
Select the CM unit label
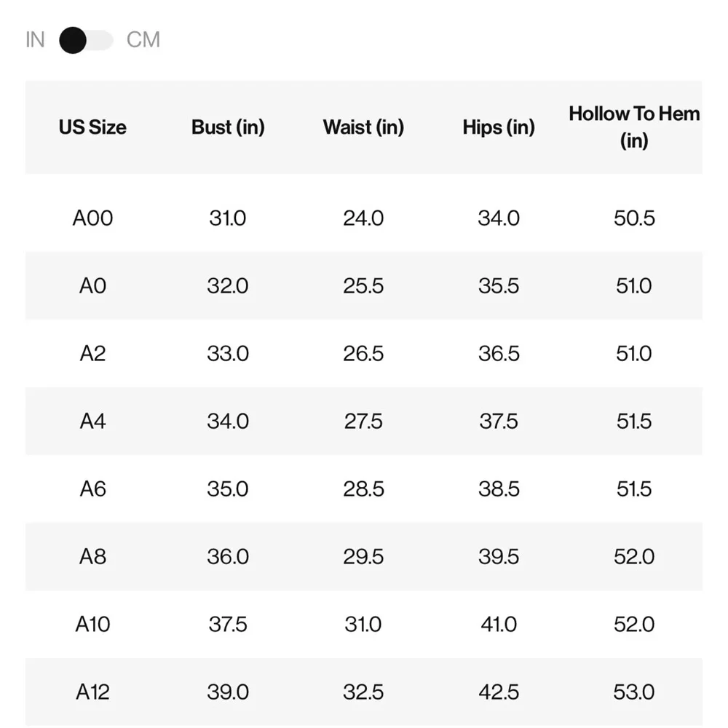[143, 40]
